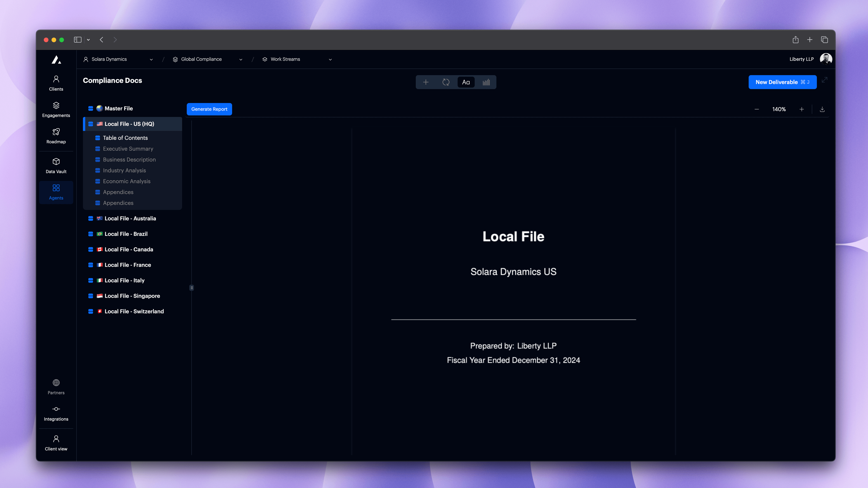Screen dimensions: 868x488
Task: Refresh the document with the sync icon
Action: coord(446,82)
